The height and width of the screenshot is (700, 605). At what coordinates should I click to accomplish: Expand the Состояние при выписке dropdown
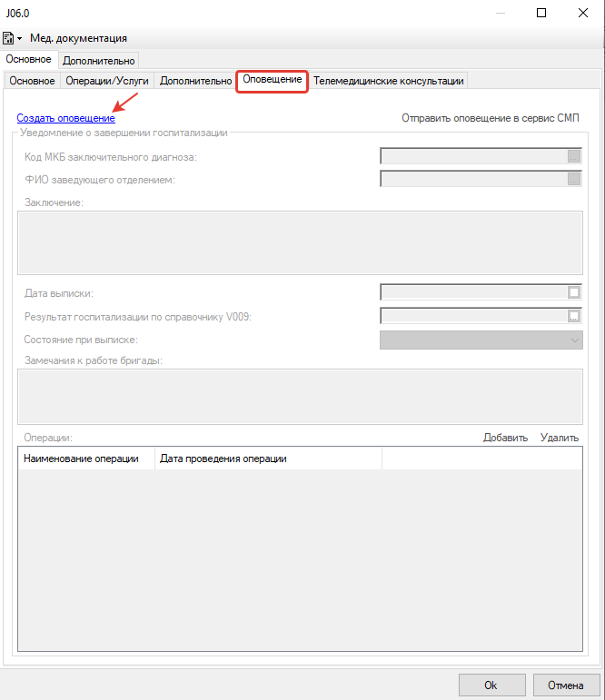(573, 340)
